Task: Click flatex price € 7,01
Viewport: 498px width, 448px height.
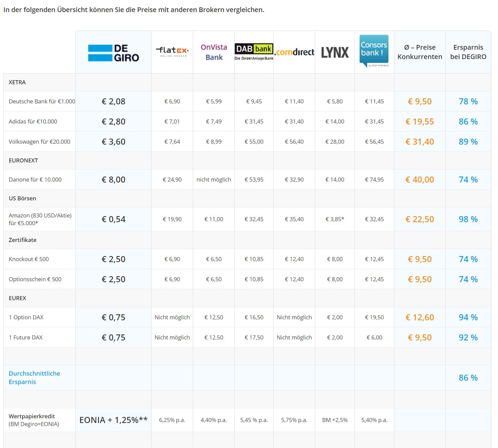Action: (x=172, y=121)
